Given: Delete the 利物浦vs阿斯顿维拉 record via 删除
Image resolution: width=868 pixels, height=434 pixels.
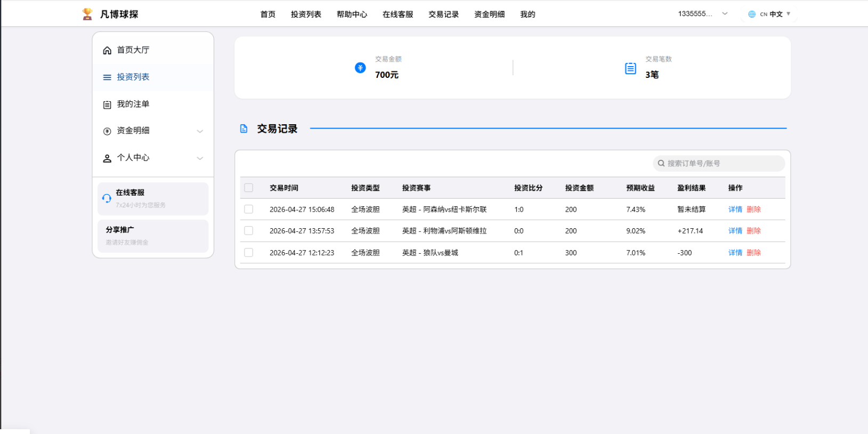Looking at the screenshot, I should coord(753,231).
